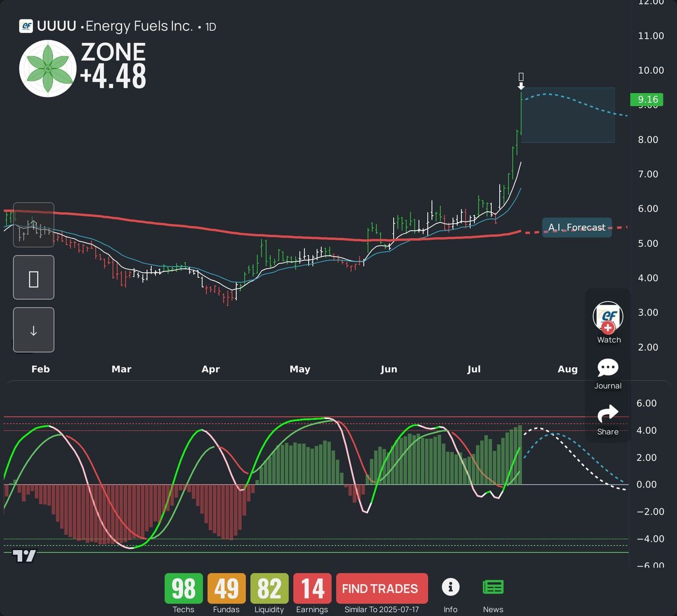This screenshot has height=616, width=677.
Task: Click the May label on time axis
Action: [x=299, y=369]
